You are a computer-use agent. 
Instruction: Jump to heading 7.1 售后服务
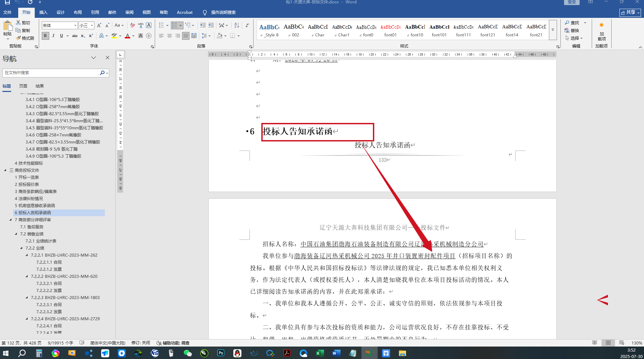pos(32,227)
